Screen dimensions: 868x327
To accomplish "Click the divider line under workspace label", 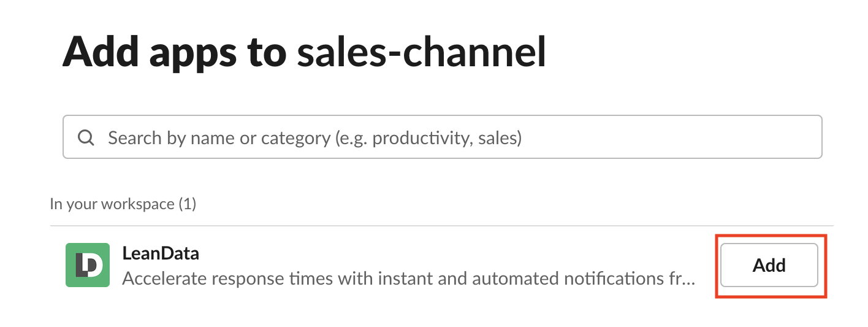I will tap(441, 226).
